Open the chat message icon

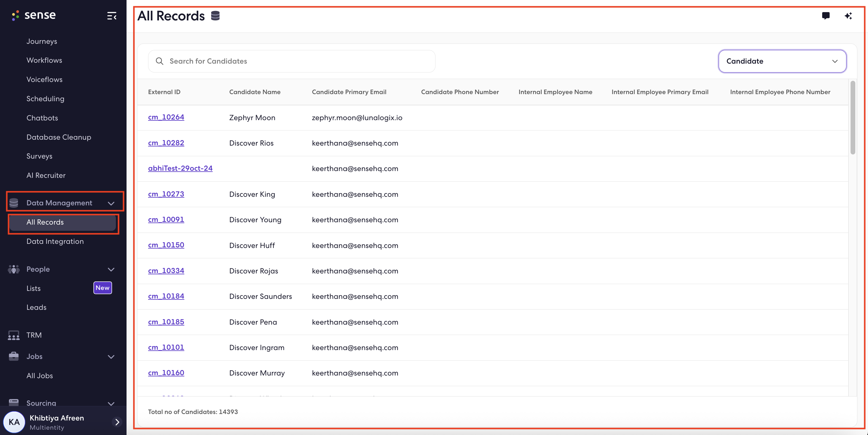[825, 16]
